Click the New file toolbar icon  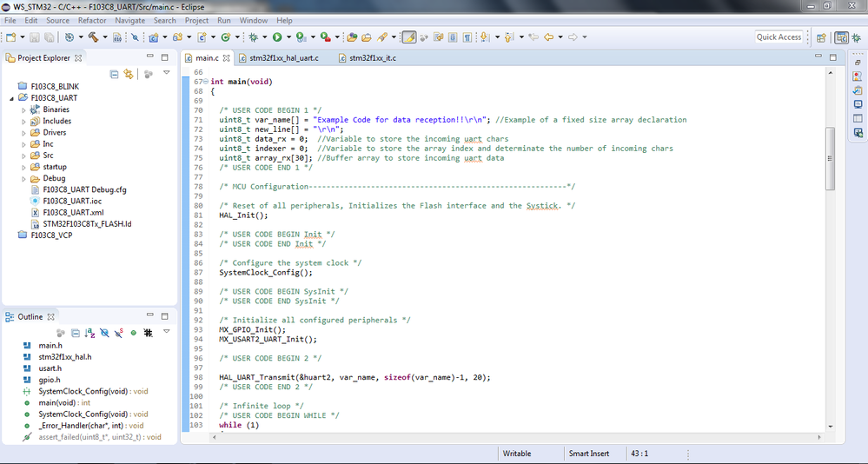11,37
